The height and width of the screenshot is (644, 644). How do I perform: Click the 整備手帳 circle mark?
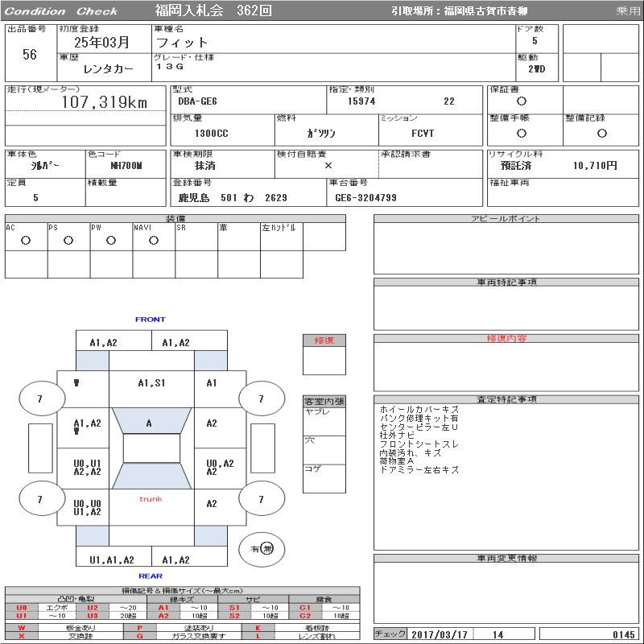tap(522, 133)
